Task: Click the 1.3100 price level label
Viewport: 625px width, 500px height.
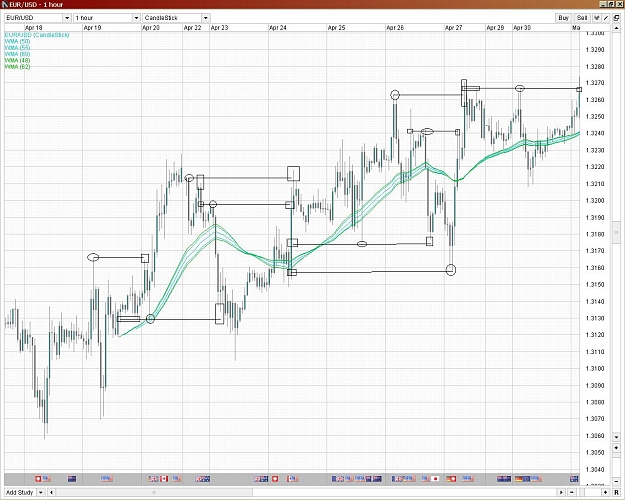Action: pyautogui.click(x=595, y=369)
